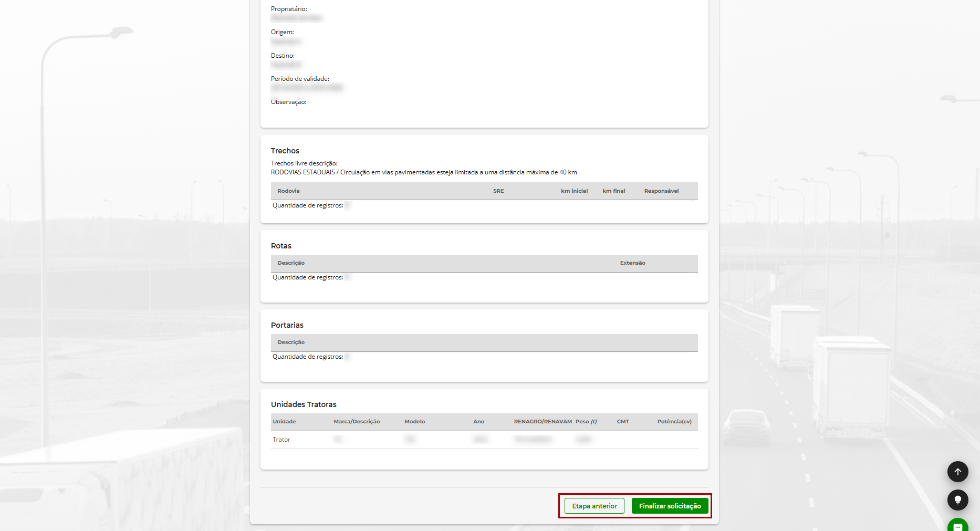Click the RENAGRO/RENAVAM column header
Image resolution: width=980 pixels, height=531 pixels.
[x=543, y=422]
